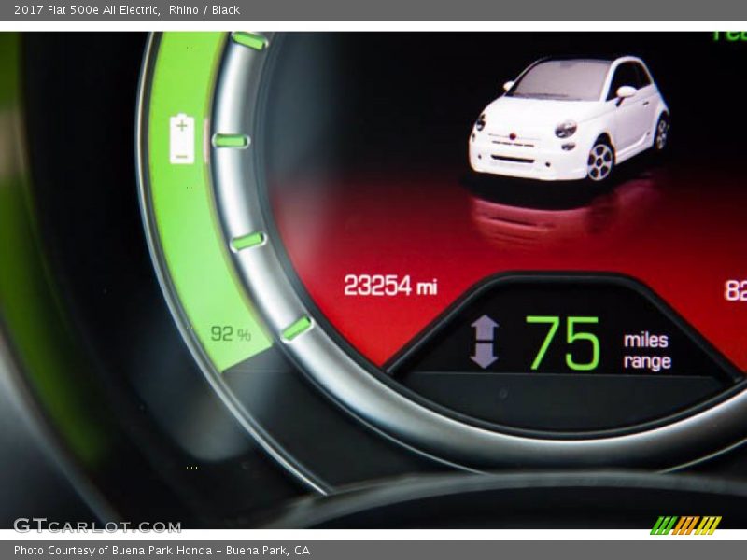Click the topmost green tick mark on the gauge
This screenshot has height=560, width=747.
tap(248, 40)
